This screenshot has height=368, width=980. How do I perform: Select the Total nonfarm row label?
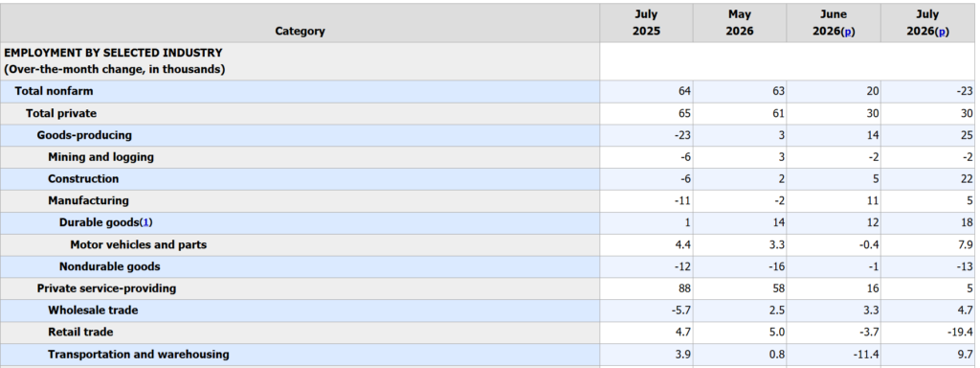(x=54, y=91)
